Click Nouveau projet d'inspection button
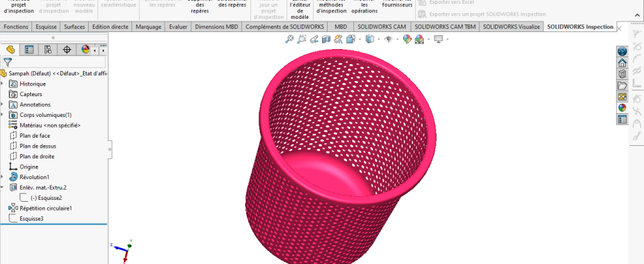 [x=18, y=8]
